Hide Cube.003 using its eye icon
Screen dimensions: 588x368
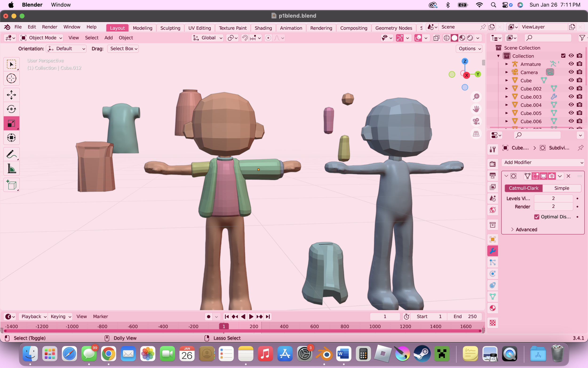(571, 96)
